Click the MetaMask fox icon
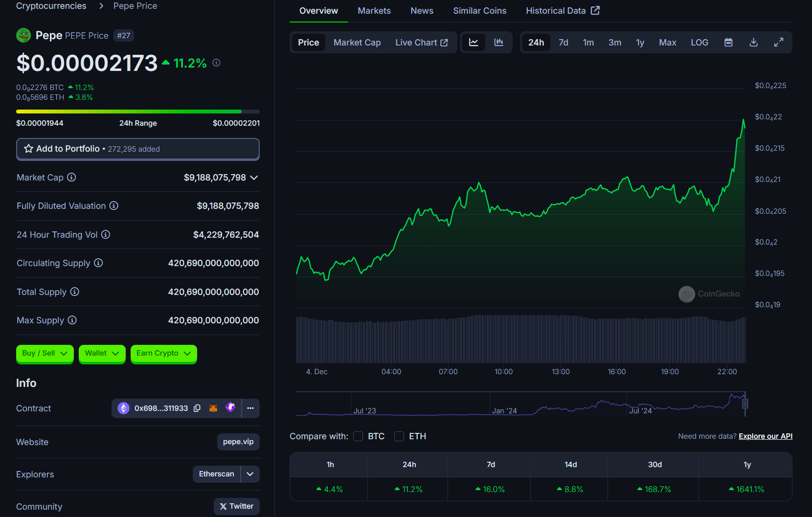 tap(213, 408)
